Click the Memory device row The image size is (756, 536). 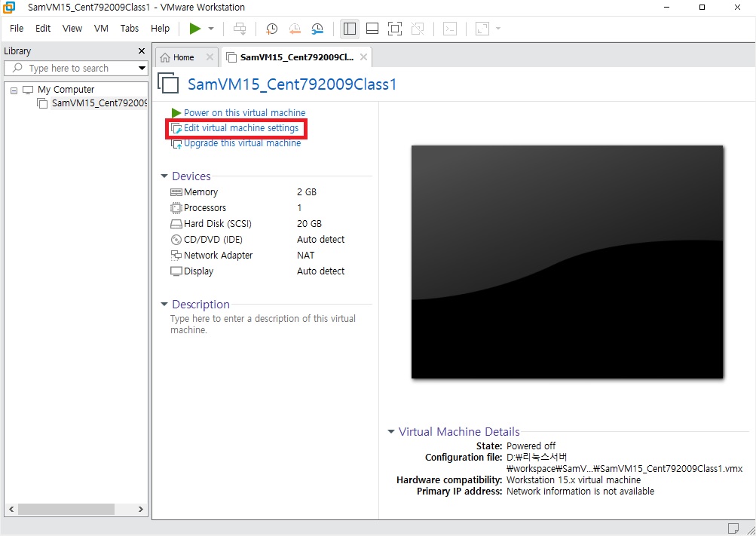click(258, 191)
